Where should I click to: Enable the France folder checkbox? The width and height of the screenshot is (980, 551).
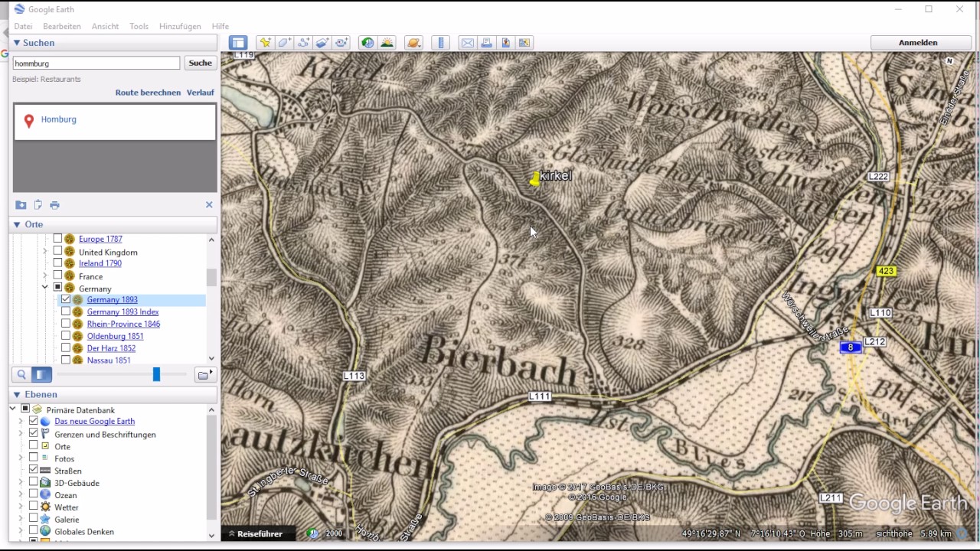57,275
